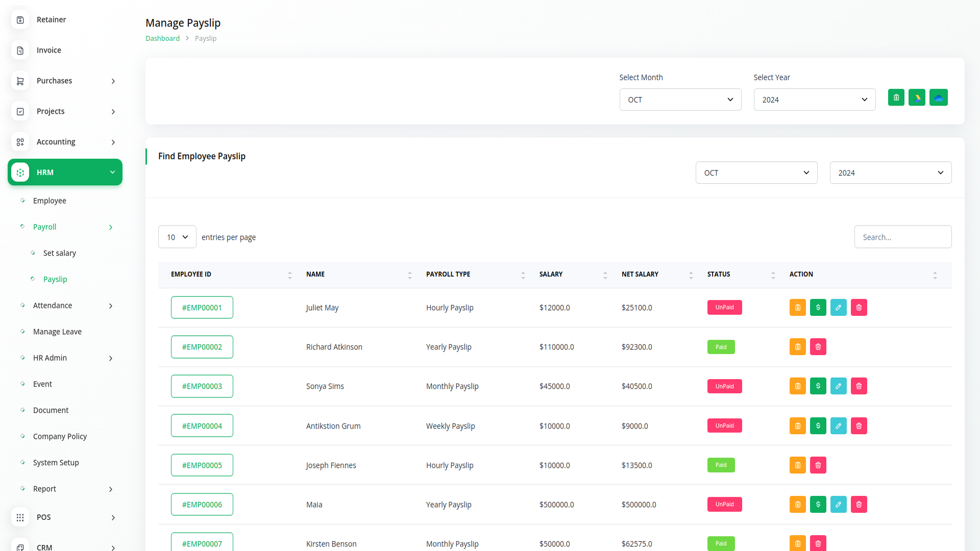Open the Select Year 2024 dropdown
Screen dimensions: 980x551
(815, 99)
